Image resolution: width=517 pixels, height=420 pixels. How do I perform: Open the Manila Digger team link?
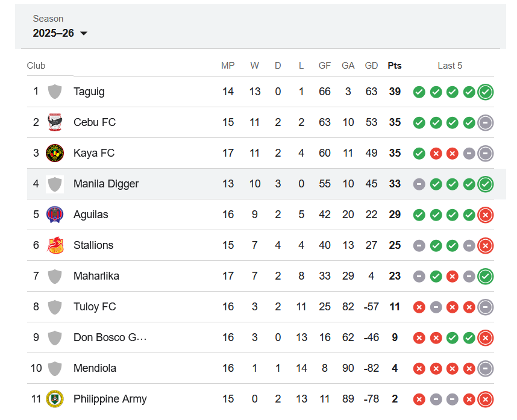point(106,184)
